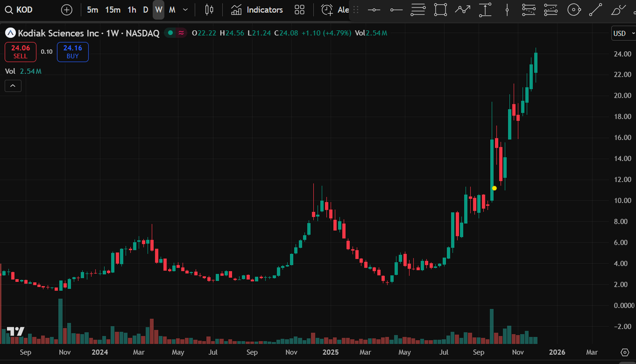This screenshot has height=364, width=636.
Task: Select the brush drawing tool
Action: coord(618,10)
